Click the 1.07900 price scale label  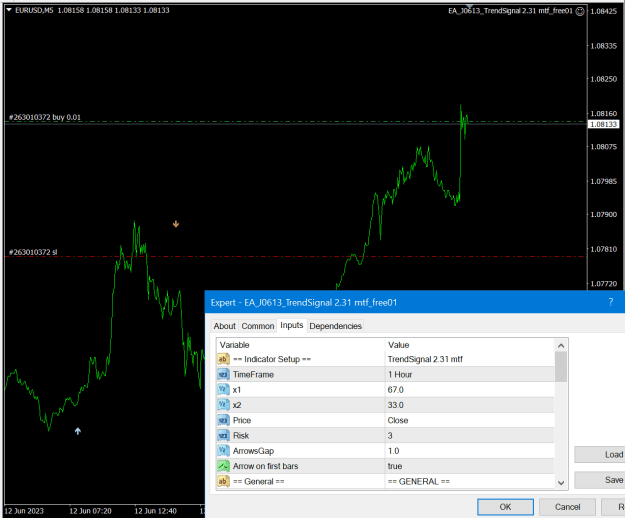603,214
